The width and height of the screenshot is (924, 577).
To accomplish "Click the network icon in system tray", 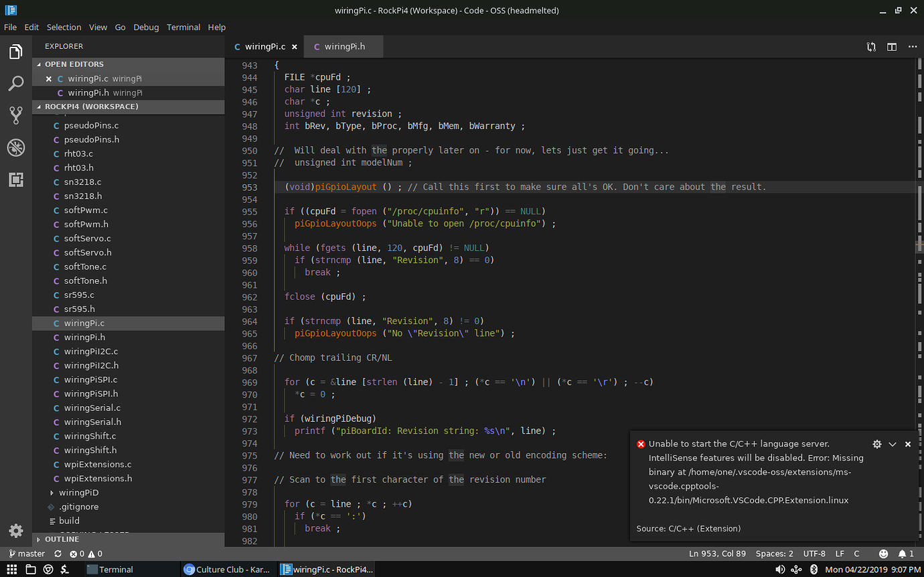I will point(797,570).
